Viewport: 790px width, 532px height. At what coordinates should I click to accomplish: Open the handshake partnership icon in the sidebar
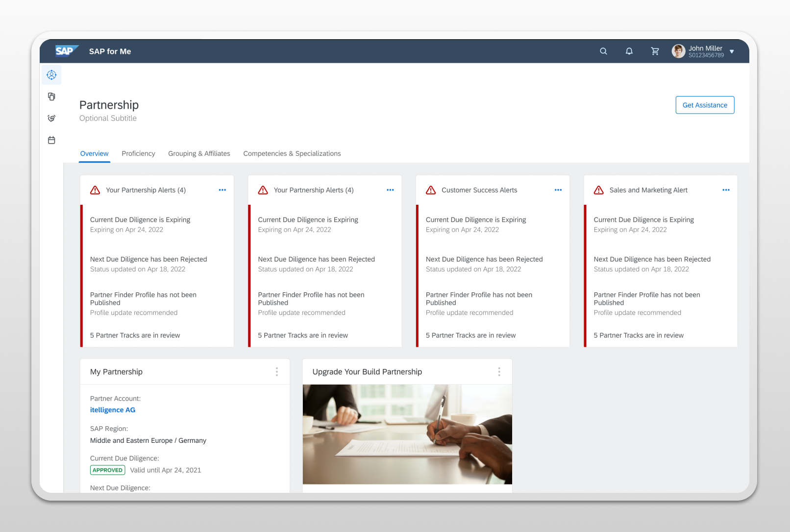coord(51,118)
